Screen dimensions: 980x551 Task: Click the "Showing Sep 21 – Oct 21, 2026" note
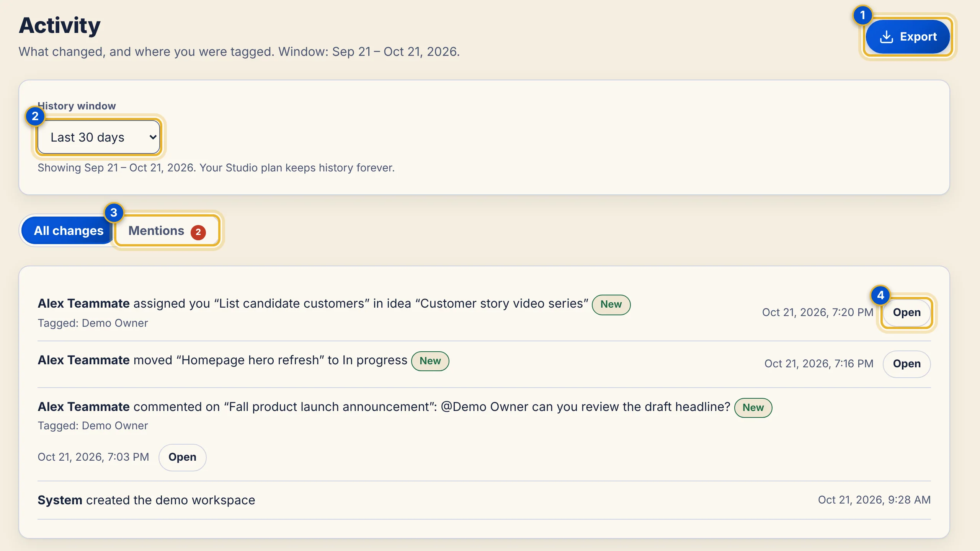click(216, 168)
